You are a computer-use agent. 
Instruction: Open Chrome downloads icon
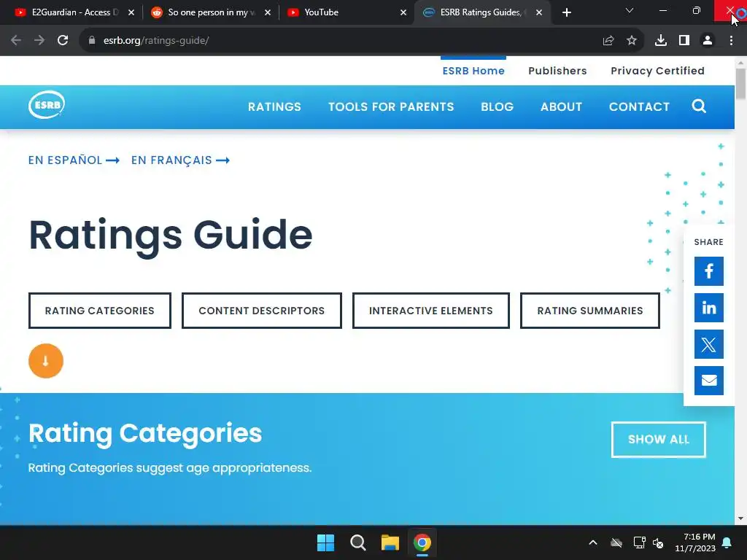661,41
